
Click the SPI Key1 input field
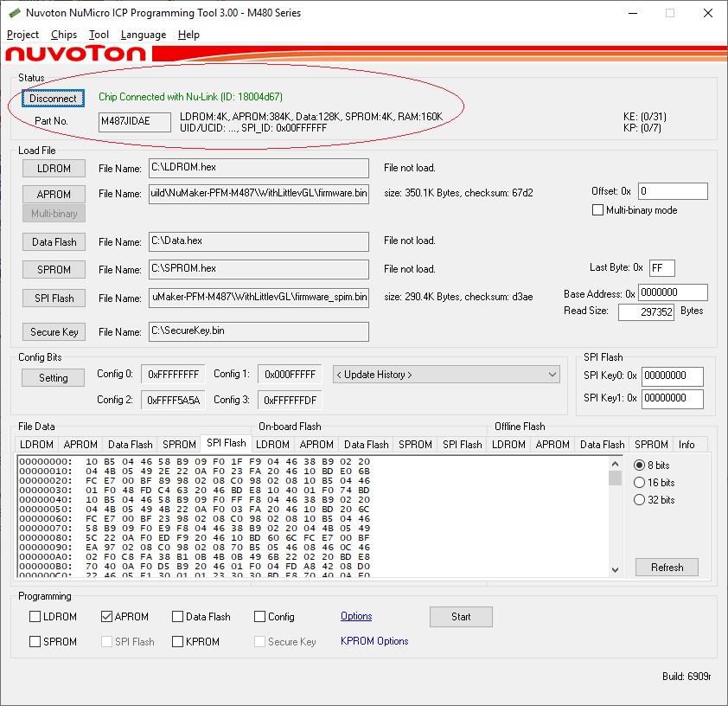(x=673, y=399)
